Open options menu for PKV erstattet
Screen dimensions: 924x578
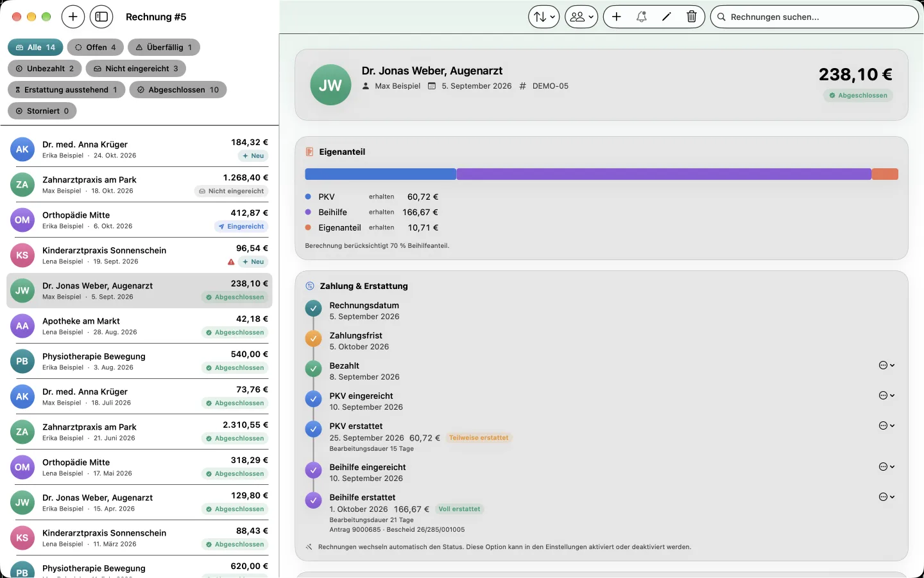point(887,426)
